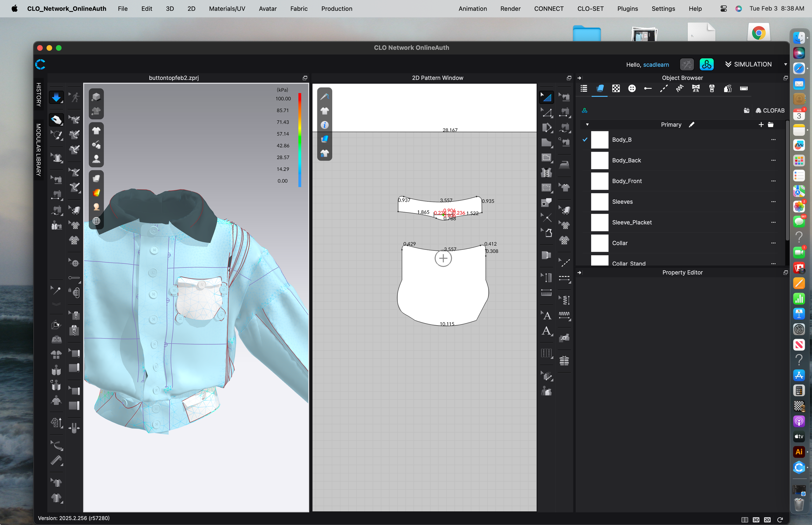This screenshot has height=525, width=812.
Task: Open the Topstitch tab with dashed line icon
Action: 664,89
